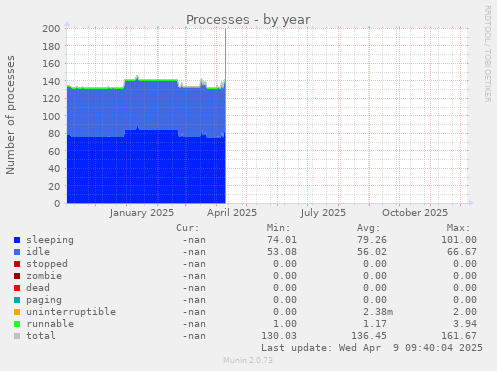Click idle maximum value 66.67
This screenshot has width=497, height=371.
[462, 252]
